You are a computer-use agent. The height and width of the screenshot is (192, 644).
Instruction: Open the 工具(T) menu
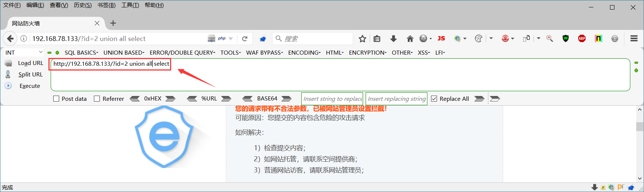coord(130,5)
